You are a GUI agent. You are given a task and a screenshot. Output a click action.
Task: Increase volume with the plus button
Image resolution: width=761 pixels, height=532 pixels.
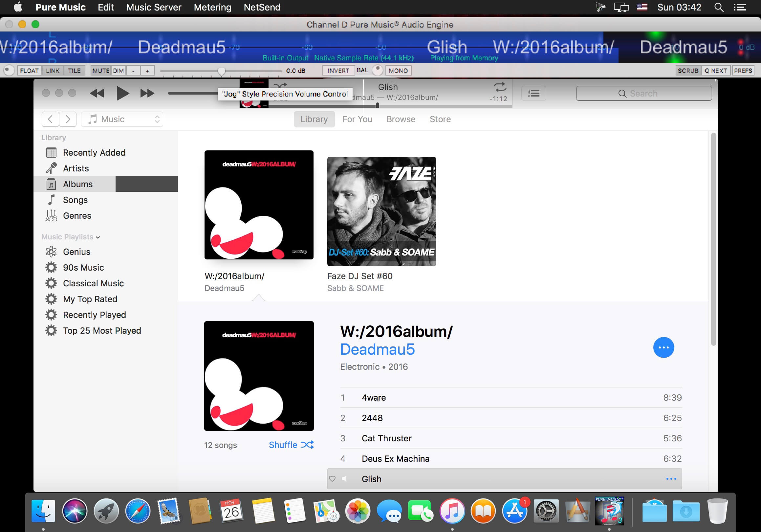[x=147, y=71]
